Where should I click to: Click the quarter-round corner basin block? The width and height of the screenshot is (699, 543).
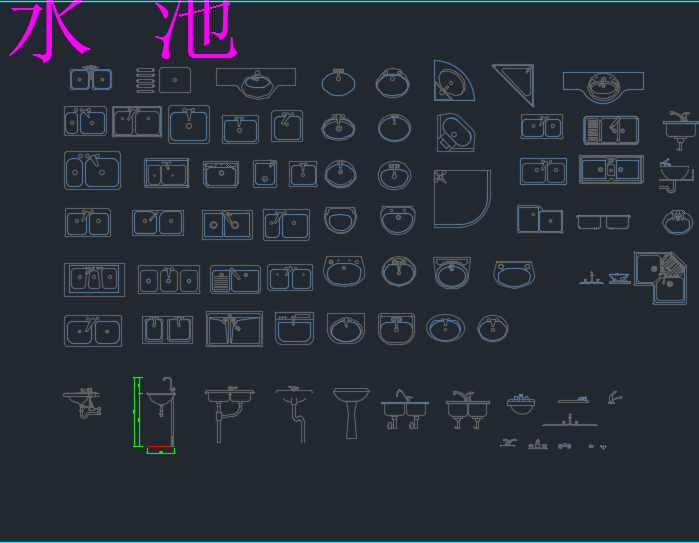coord(454,81)
